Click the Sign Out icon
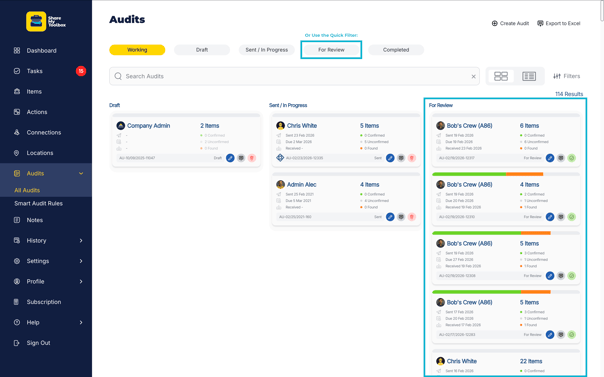Screen dimensions: 604x377 17,343
